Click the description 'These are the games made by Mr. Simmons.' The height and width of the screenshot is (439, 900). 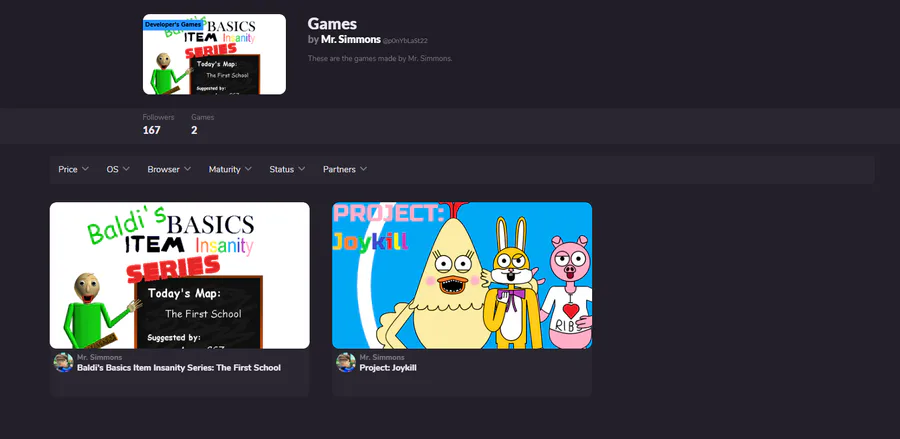[380, 59]
